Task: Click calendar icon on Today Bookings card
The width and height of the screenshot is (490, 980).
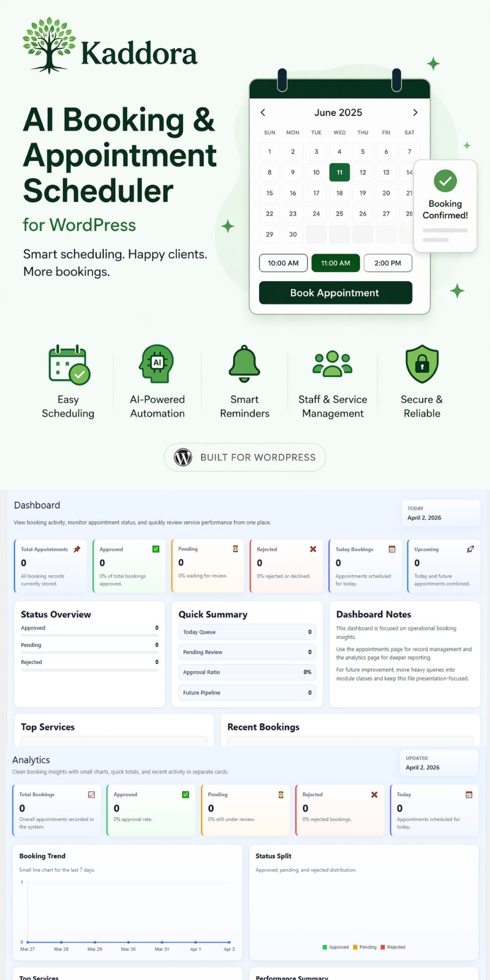Action: tap(392, 549)
